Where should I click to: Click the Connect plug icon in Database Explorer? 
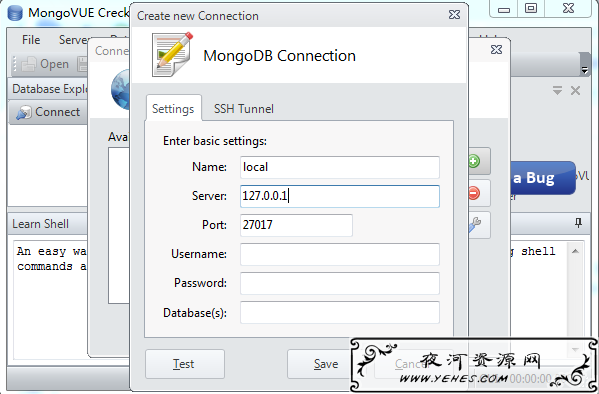click(x=23, y=113)
